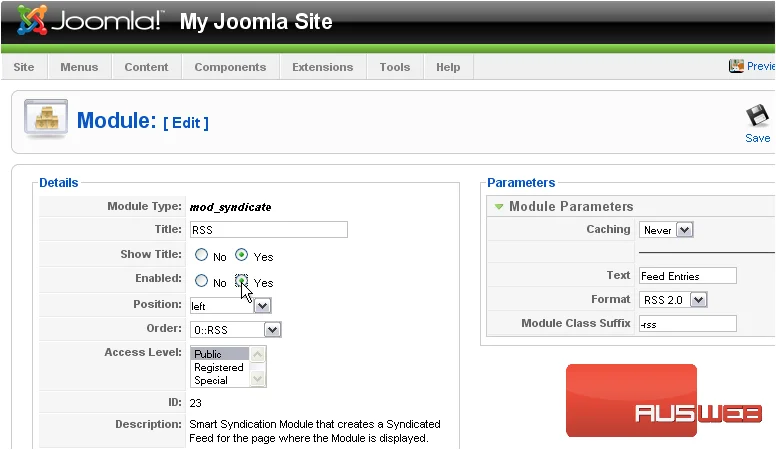776x450 pixels.
Task: Click into the Text field 'Feed Entries'
Action: [x=687, y=276]
